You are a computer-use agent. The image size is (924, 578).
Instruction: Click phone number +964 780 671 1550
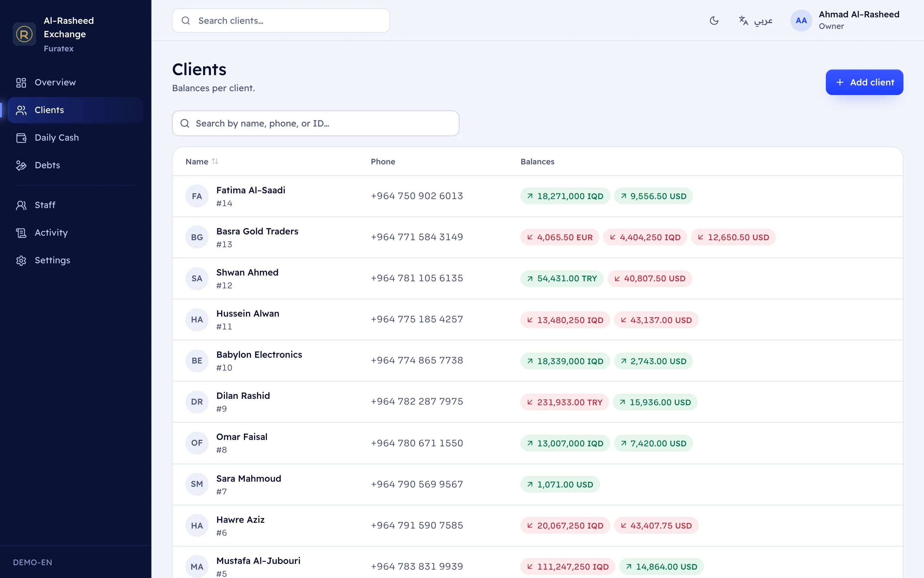(x=417, y=443)
